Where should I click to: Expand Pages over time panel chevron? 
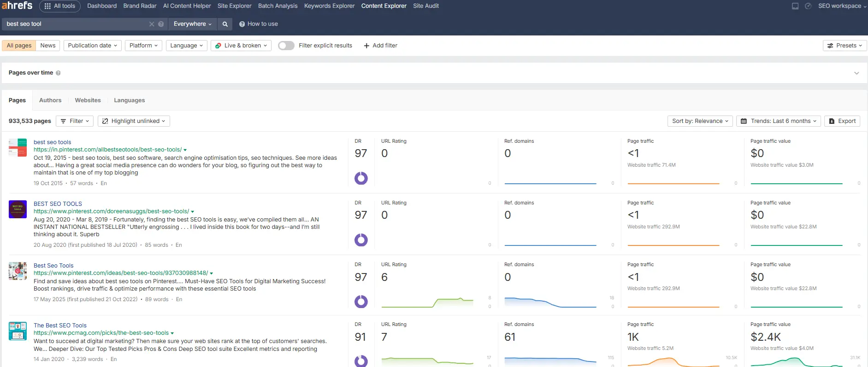click(x=856, y=73)
